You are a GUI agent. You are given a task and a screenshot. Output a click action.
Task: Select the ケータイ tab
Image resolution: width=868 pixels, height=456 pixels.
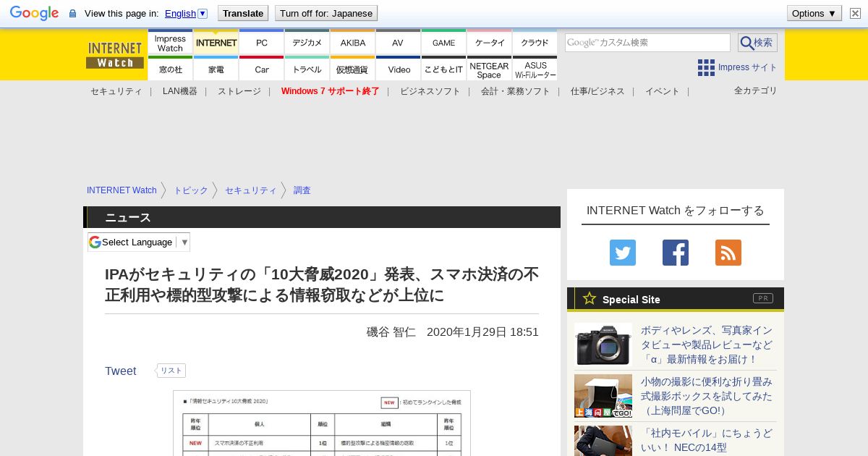coord(489,43)
